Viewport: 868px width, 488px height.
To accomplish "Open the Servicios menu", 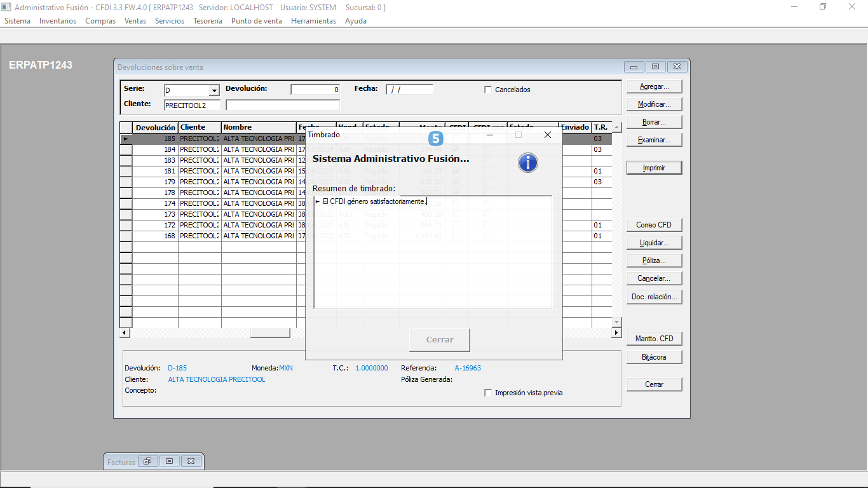I will 170,21.
